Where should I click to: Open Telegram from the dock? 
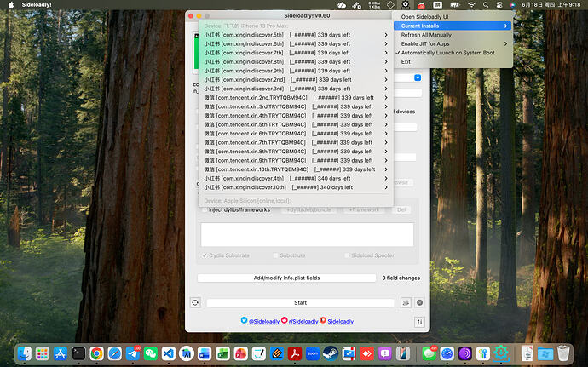pos(132,353)
